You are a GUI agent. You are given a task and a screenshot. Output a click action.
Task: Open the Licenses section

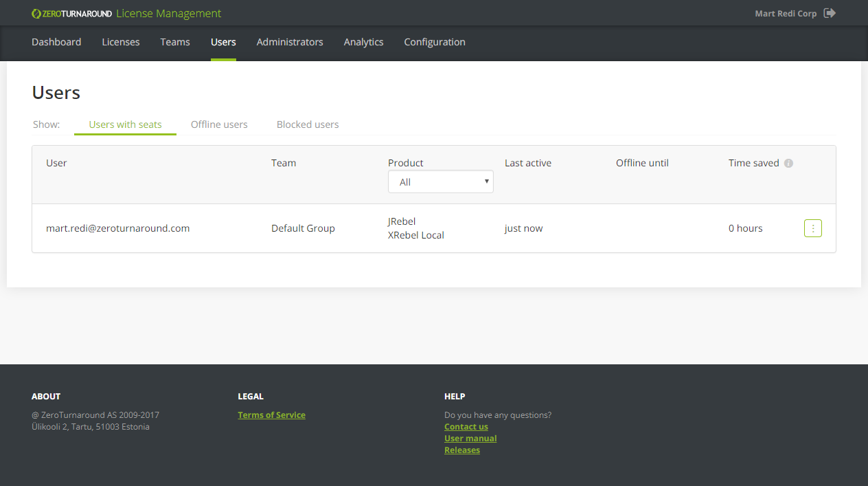click(121, 42)
